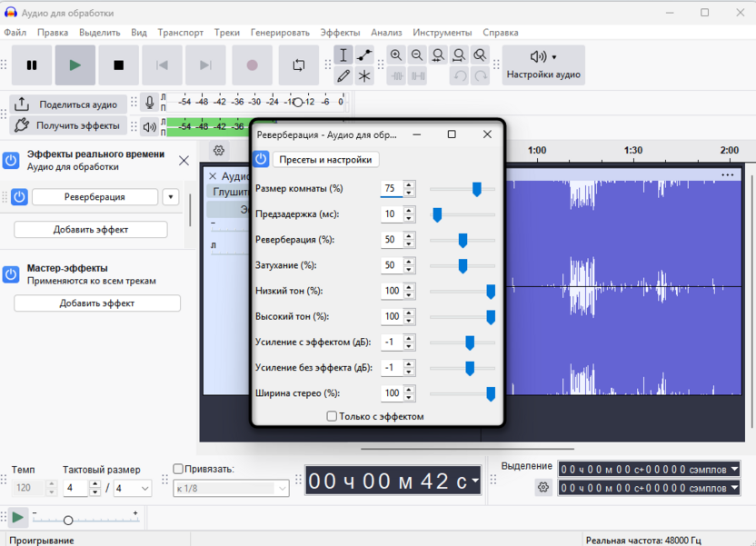Zoom out on the waveform

point(417,55)
